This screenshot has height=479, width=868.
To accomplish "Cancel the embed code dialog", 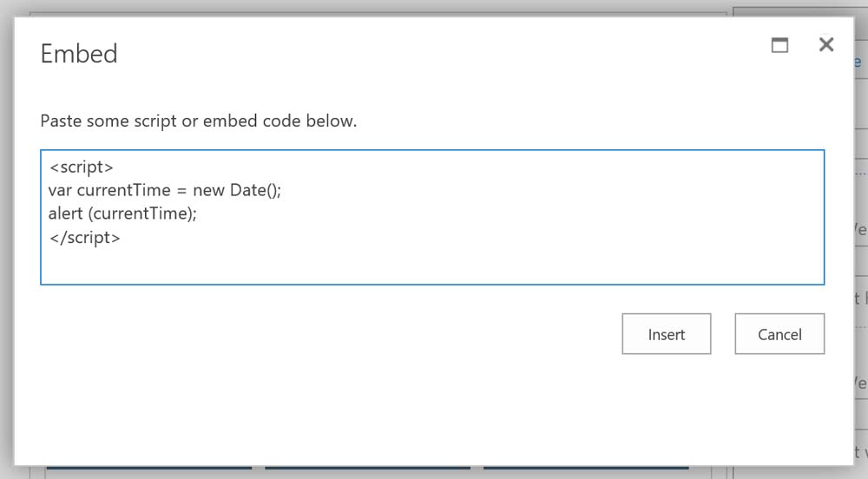I will click(x=779, y=334).
